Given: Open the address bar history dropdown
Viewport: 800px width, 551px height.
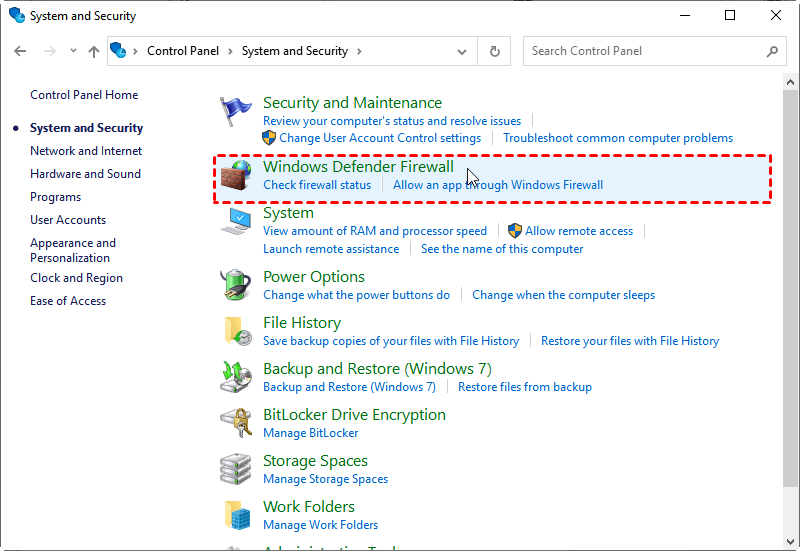Looking at the screenshot, I should click(461, 51).
